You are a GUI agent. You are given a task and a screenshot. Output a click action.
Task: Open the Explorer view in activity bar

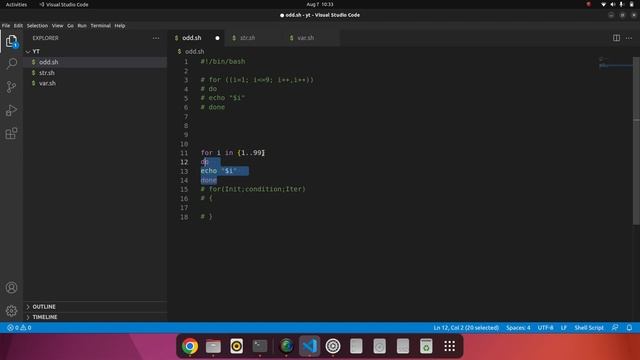11,41
